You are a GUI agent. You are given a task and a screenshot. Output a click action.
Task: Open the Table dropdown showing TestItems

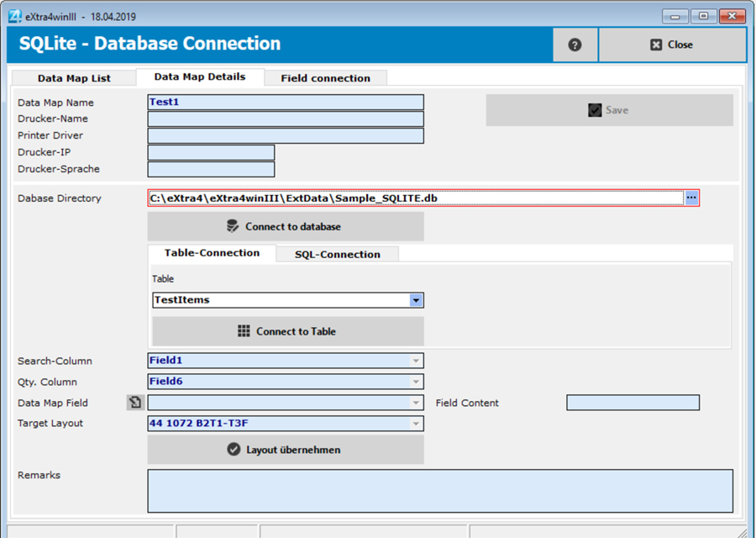pos(416,300)
